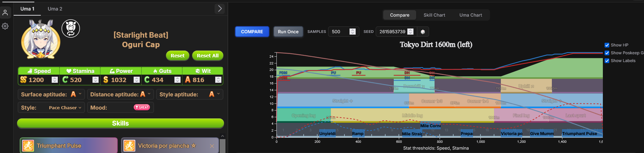Viewport: 644px width, 153px height.
Task: Select the Compare view tab
Action: click(x=400, y=15)
